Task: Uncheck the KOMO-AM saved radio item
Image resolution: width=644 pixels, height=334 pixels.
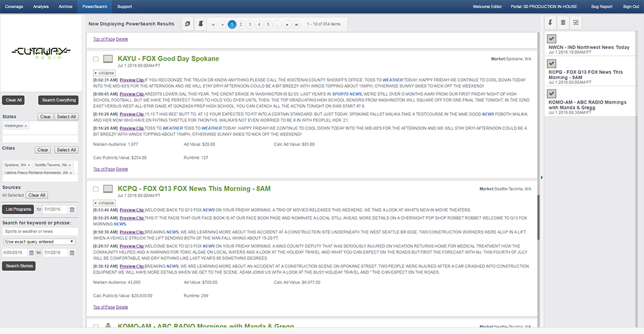Action: pos(552,93)
